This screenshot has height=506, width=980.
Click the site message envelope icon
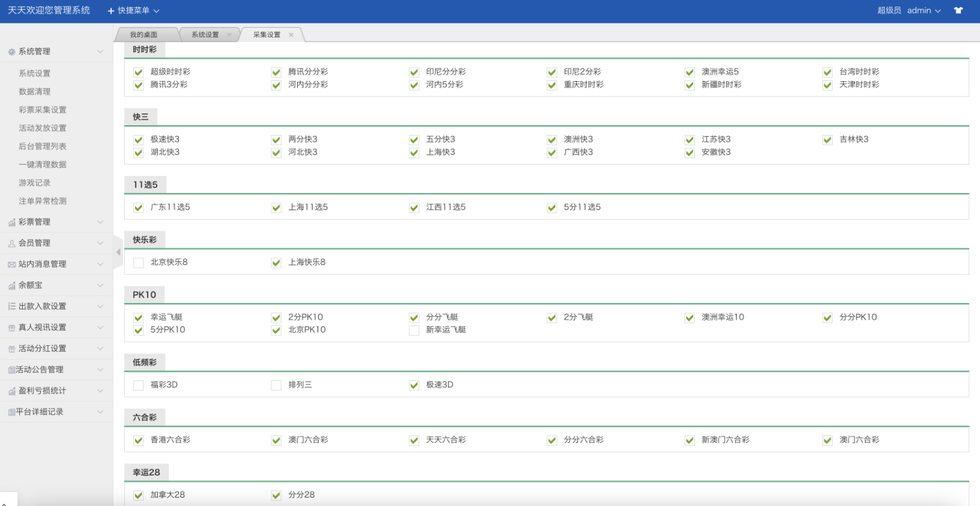[11, 264]
